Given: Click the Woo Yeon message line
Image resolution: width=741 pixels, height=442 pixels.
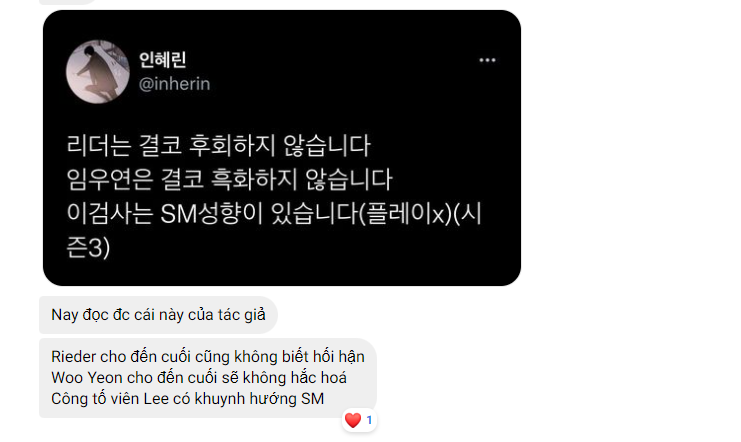Looking at the screenshot, I should (x=199, y=378).
